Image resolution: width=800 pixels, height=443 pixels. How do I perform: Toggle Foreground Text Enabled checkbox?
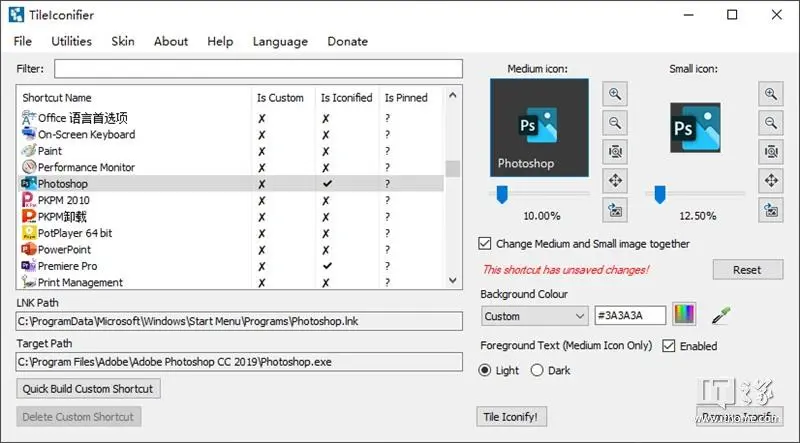pos(668,346)
